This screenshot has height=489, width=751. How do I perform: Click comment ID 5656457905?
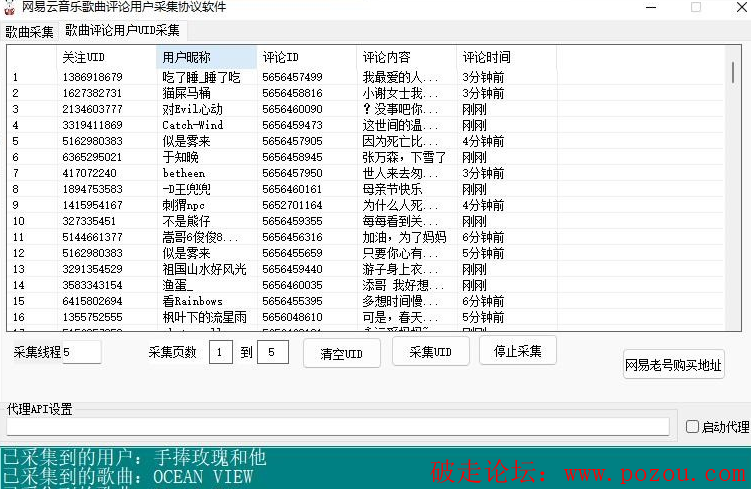click(x=292, y=141)
